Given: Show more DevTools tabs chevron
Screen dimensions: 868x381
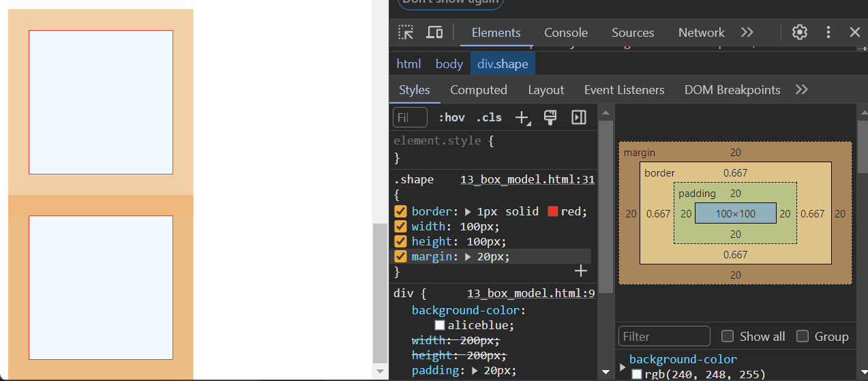Looking at the screenshot, I should 747,32.
